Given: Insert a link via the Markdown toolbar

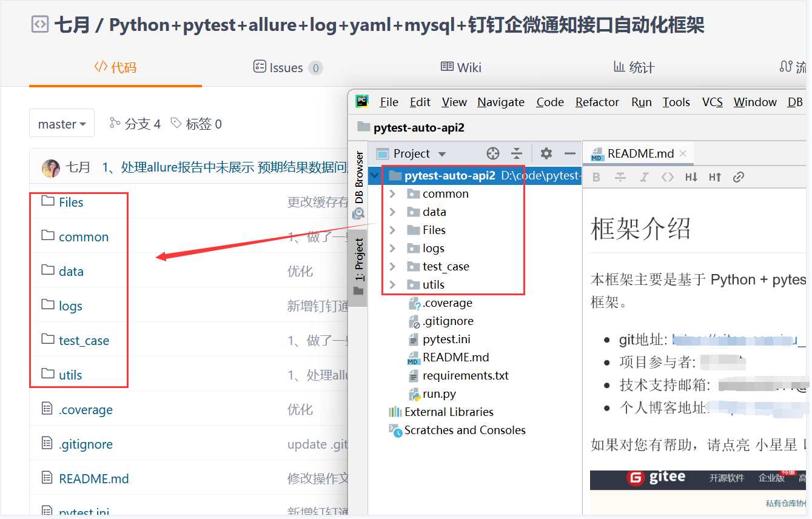Looking at the screenshot, I should (739, 176).
